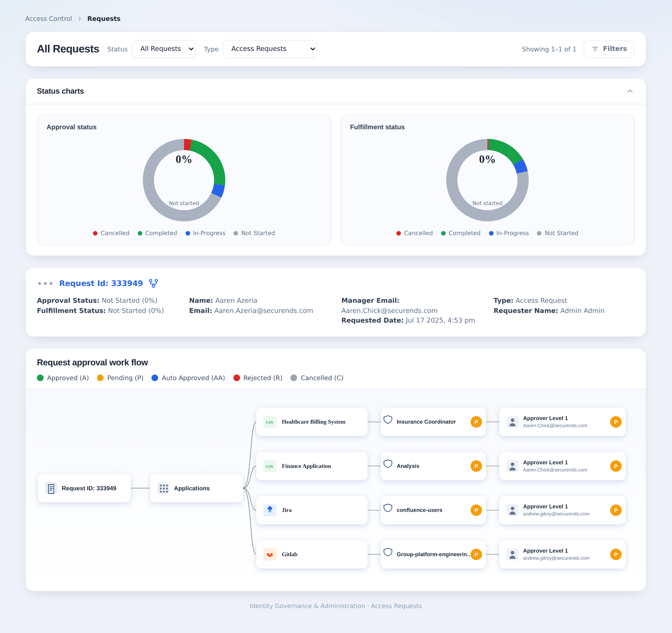Click the shield icon on confluence-users
The height and width of the screenshot is (633, 672).
[x=388, y=508]
